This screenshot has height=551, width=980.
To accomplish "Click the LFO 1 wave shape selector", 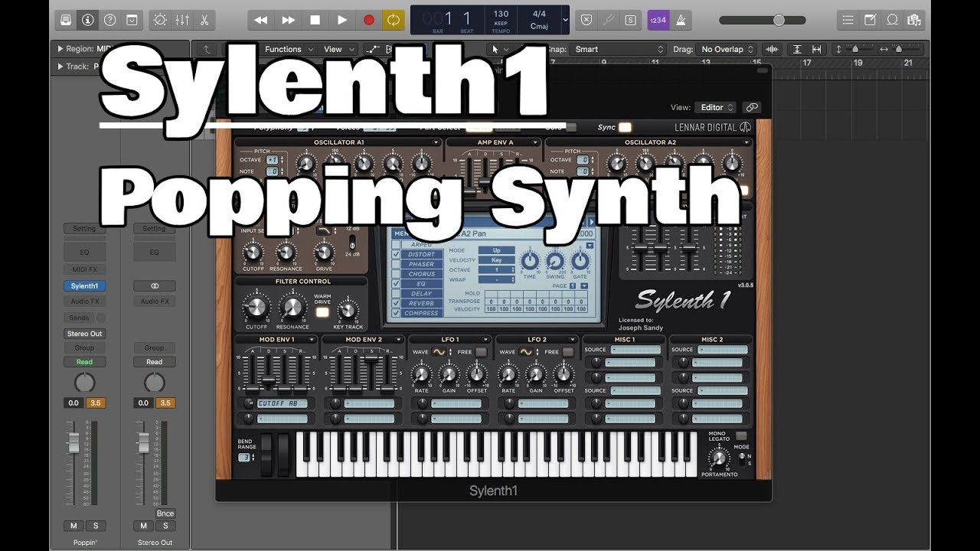I will click(x=439, y=352).
